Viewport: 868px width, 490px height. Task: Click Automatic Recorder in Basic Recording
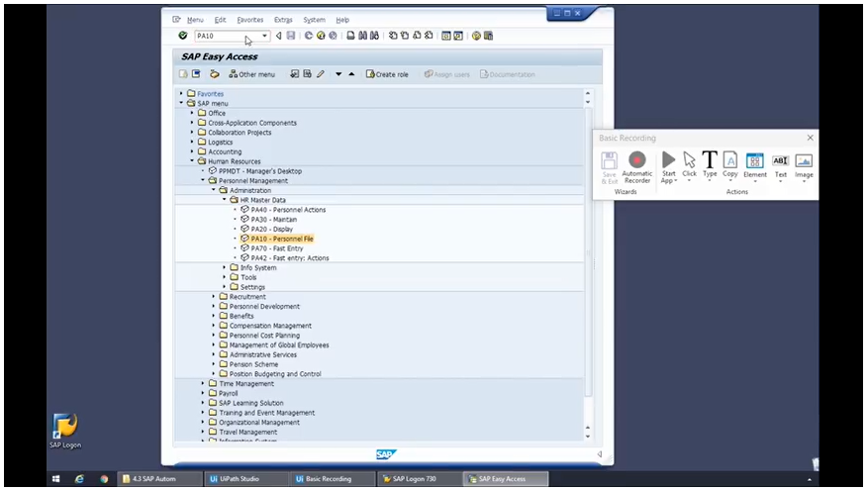coord(637,167)
